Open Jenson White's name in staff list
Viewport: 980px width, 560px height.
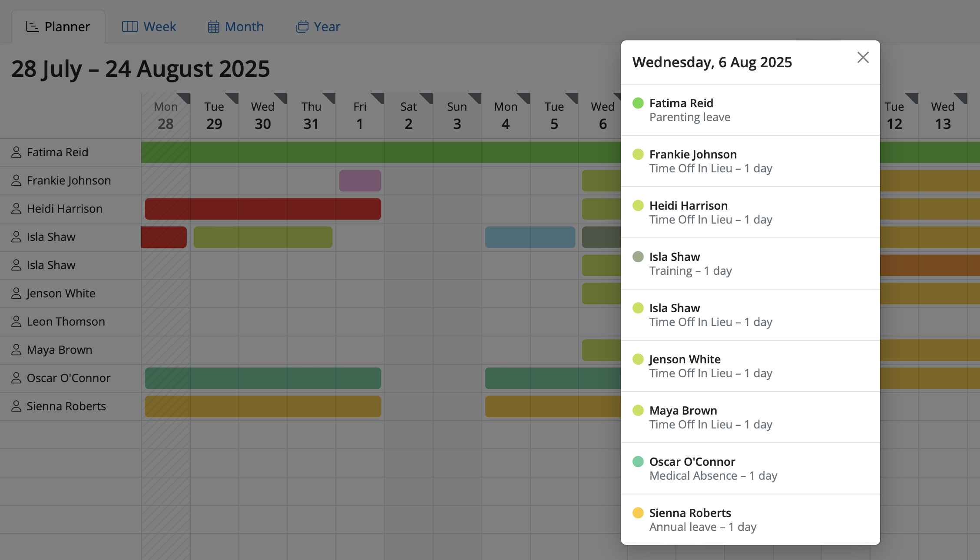click(x=61, y=293)
